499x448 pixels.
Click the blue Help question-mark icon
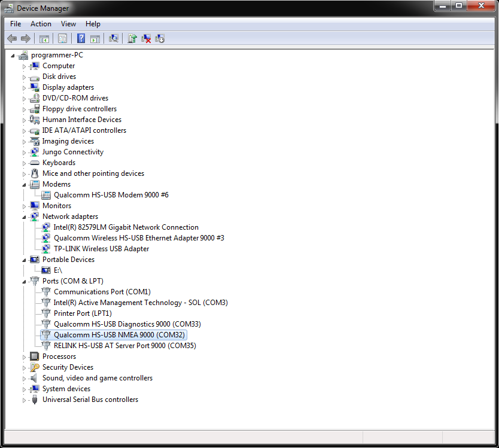pyautogui.click(x=81, y=39)
